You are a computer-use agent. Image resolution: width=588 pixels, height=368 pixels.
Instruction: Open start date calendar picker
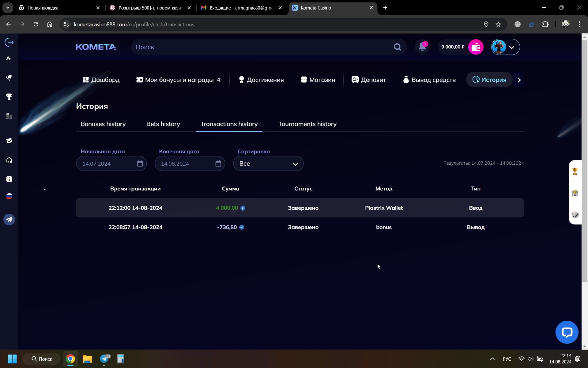[140, 163]
